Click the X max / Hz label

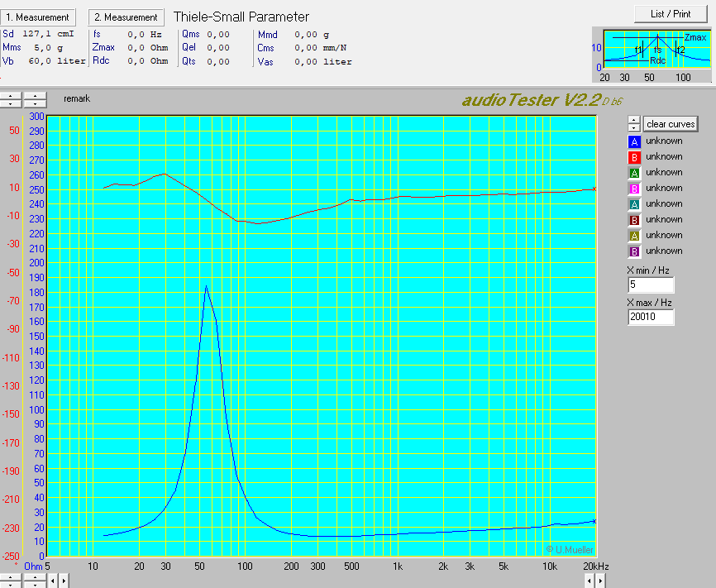[649, 303]
